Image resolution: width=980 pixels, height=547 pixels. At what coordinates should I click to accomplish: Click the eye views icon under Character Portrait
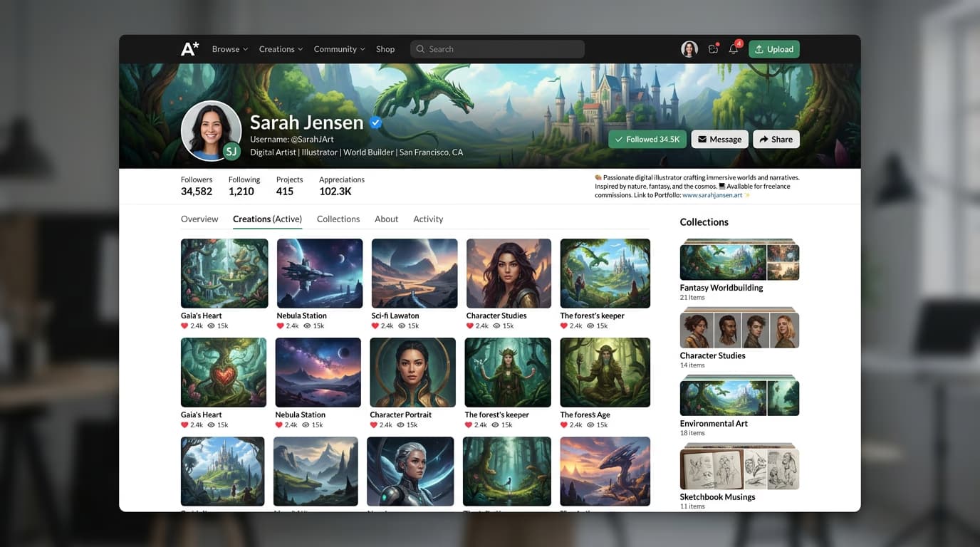402,424
